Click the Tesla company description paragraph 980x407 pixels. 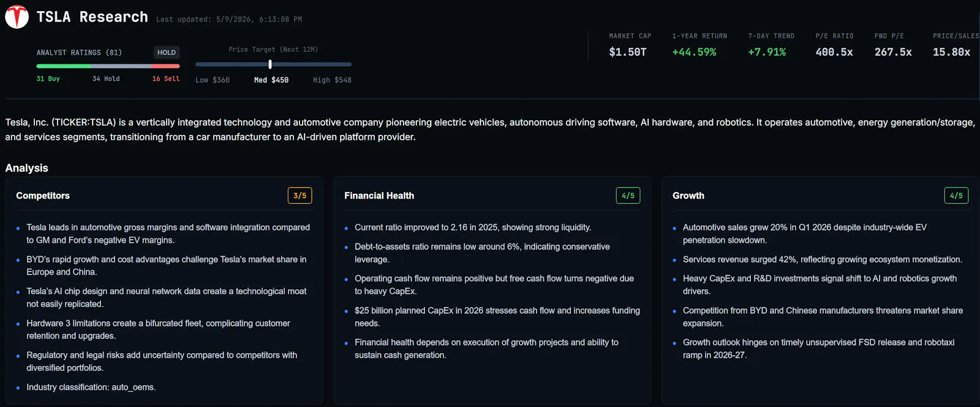490,130
